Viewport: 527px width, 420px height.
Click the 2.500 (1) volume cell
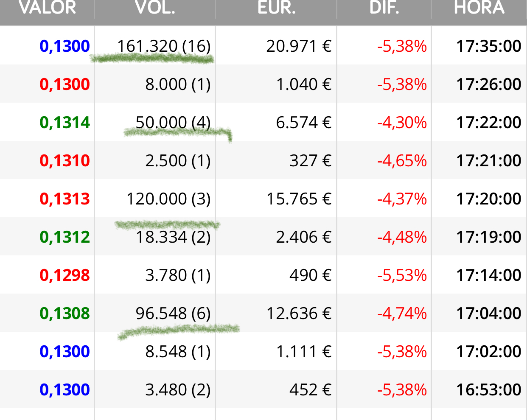tap(178, 161)
